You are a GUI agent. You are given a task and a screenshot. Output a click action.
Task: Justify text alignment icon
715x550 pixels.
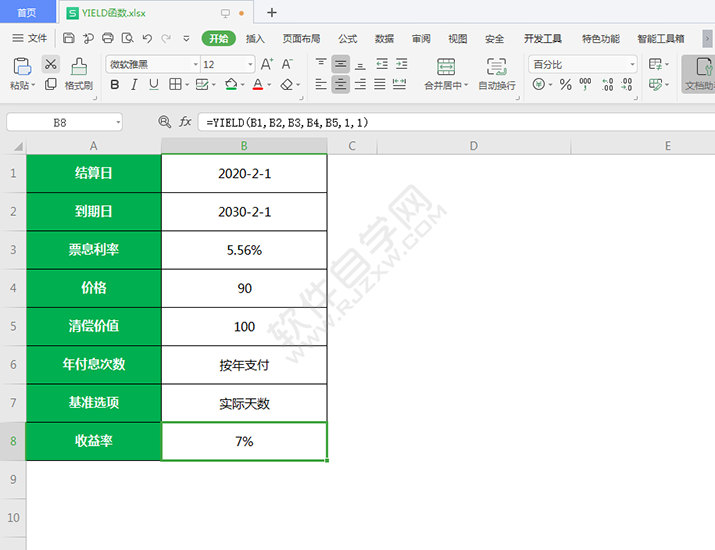380,84
